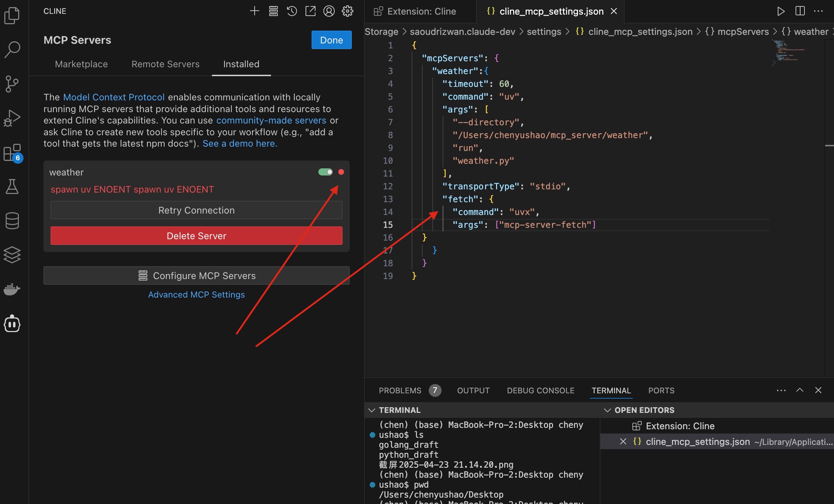834x504 pixels.
Task: Maximize the bottom panel with caret icon
Action: [800, 390]
